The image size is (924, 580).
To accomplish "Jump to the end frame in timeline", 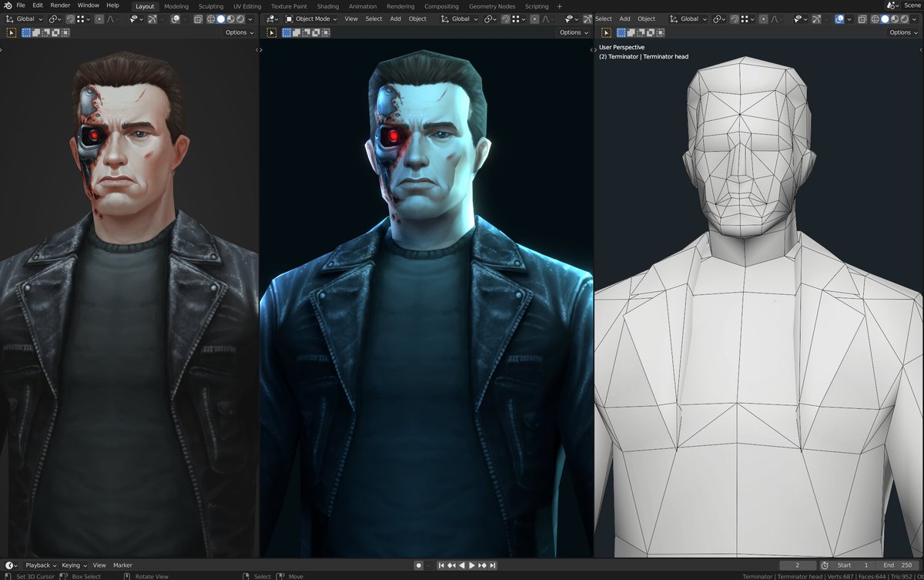I will pos(493,565).
